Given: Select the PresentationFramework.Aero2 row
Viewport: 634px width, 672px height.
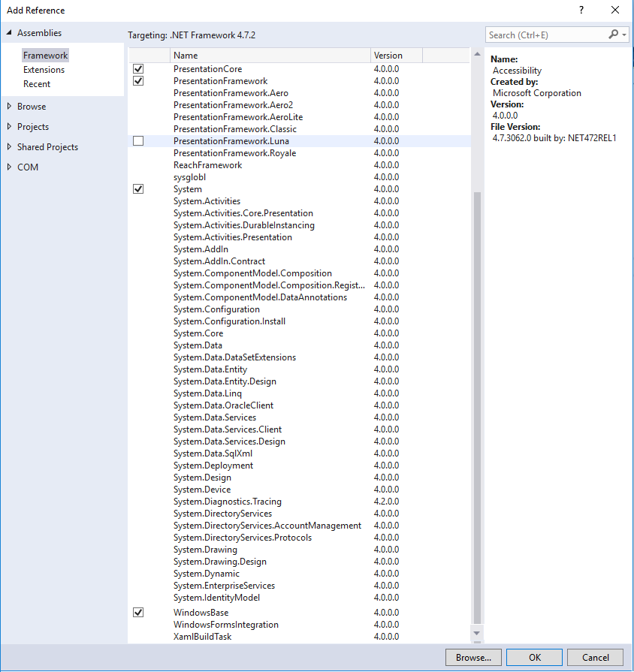Looking at the screenshot, I should (299, 104).
